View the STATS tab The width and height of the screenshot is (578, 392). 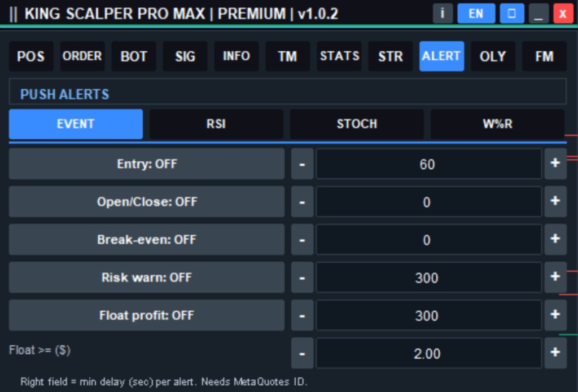(339, 56)
